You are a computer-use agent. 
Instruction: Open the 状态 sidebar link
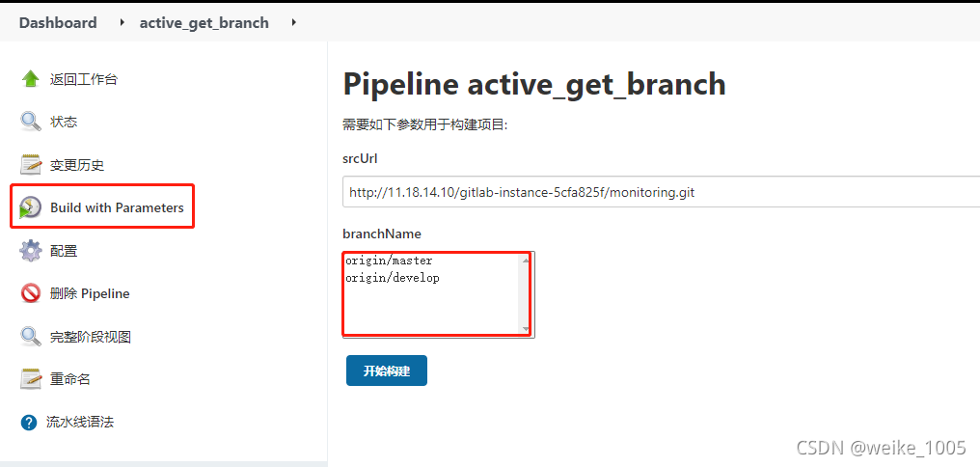pyautogui.click(x=64, y=122)
